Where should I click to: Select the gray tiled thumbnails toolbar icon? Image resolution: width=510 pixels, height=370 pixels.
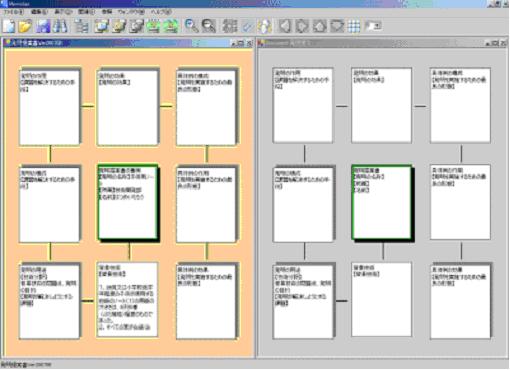230,26
